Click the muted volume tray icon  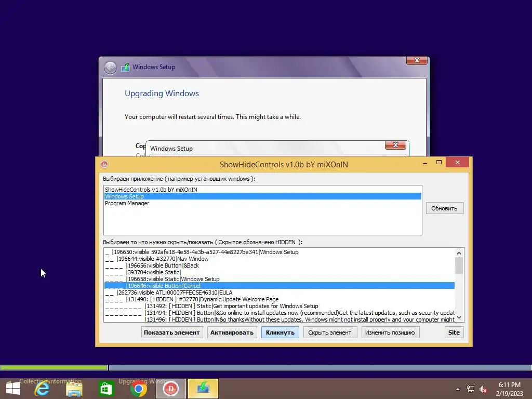pos(483,389)
